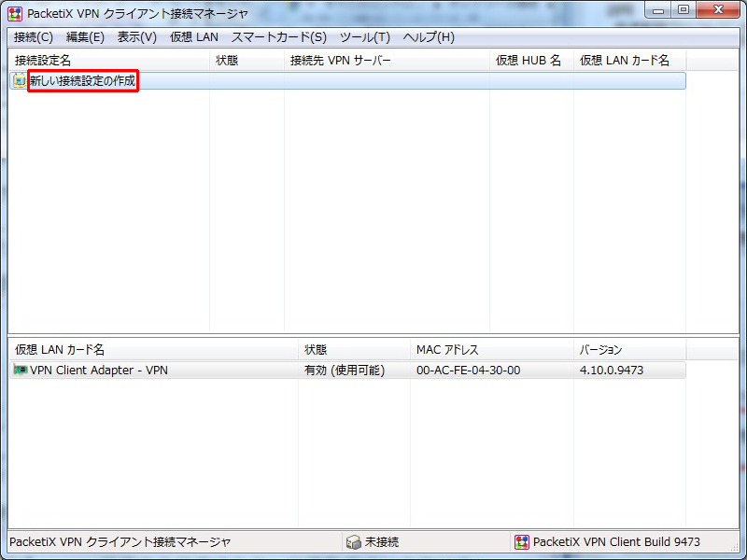The height and width of the screenshot is (560, 747).
Task: Open the ツール(T) menu
Action: [364, 37]
